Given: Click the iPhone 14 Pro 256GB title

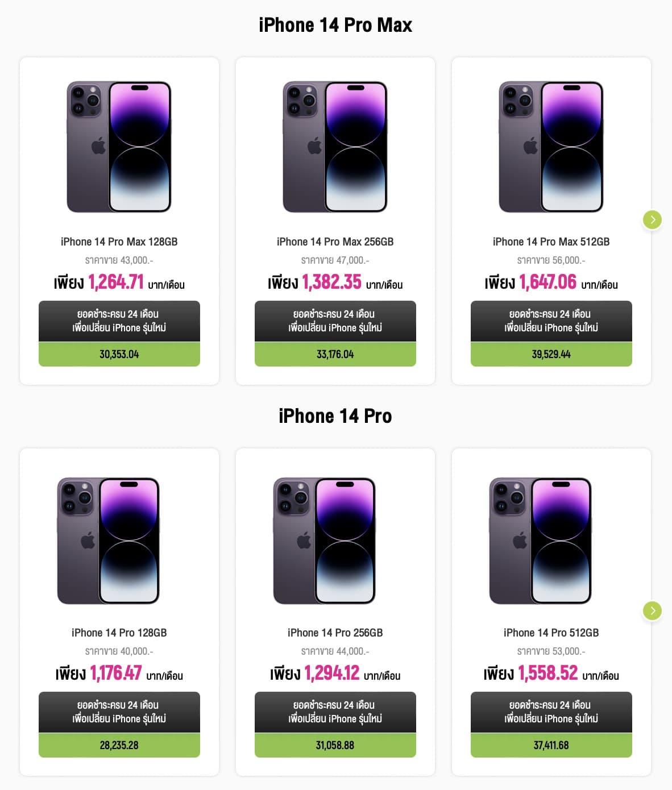Looking at the screenshot, I should point(335,633).
